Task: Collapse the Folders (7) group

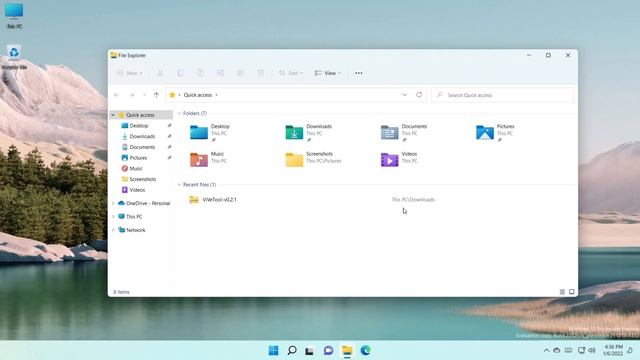Action: [179, 113]
